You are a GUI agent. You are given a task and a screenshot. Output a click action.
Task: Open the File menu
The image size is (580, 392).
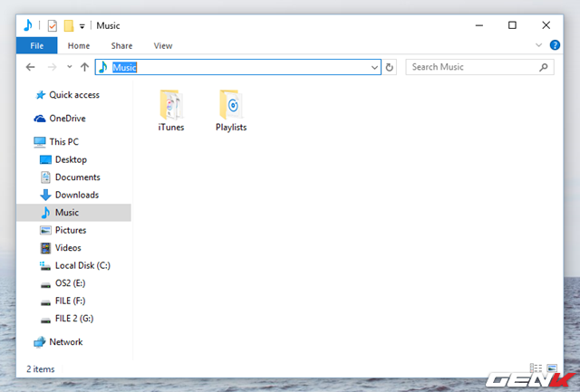tap(37, 45)
